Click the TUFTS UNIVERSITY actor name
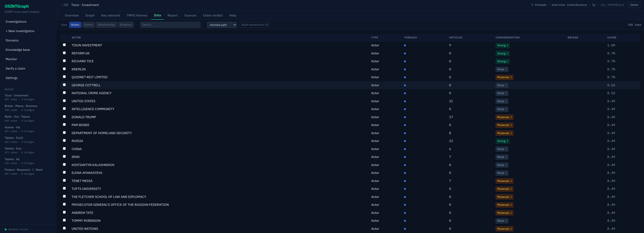Viewport: 644px width, 233px height. tap(86, 189)
